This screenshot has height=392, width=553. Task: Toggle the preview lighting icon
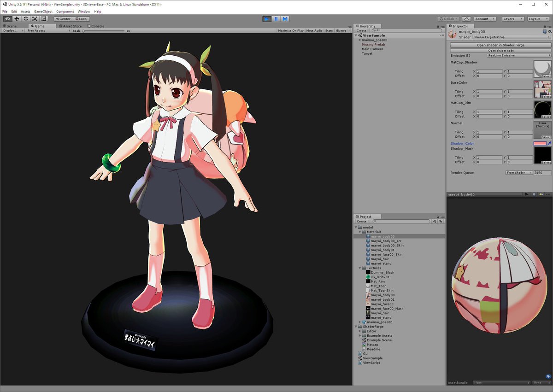[x=541, y=194]
